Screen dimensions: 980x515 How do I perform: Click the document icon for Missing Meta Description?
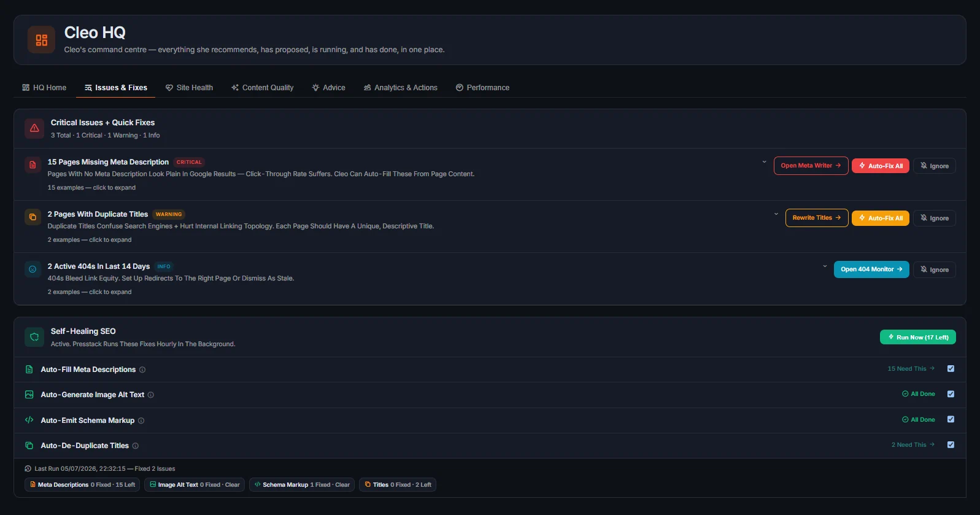point(33,165)
